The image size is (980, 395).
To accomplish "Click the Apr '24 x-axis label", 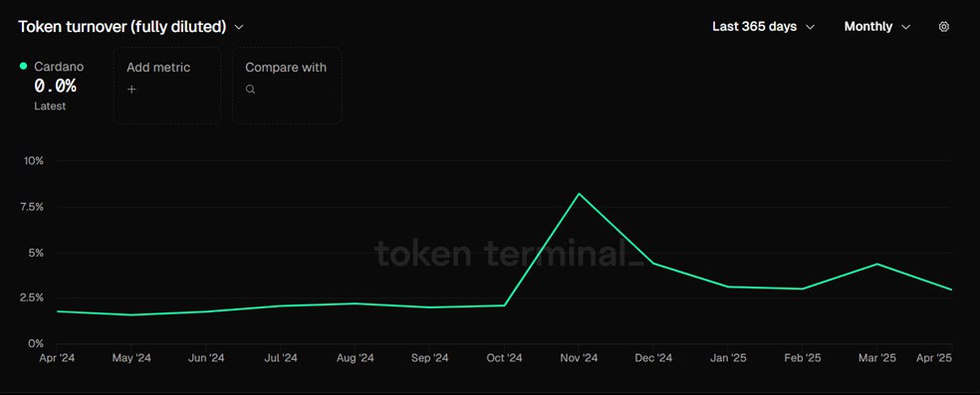I will pos(57,358).
